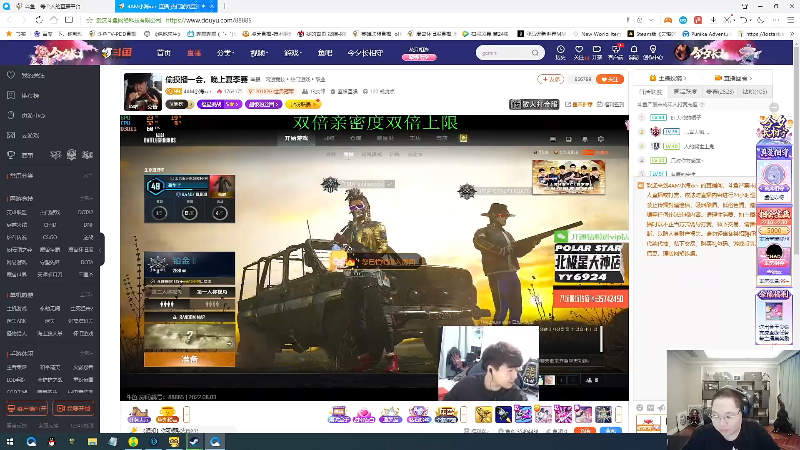800x450 pixels.
Task: Select the golden sword gift icon
Action: click(483, 414)
